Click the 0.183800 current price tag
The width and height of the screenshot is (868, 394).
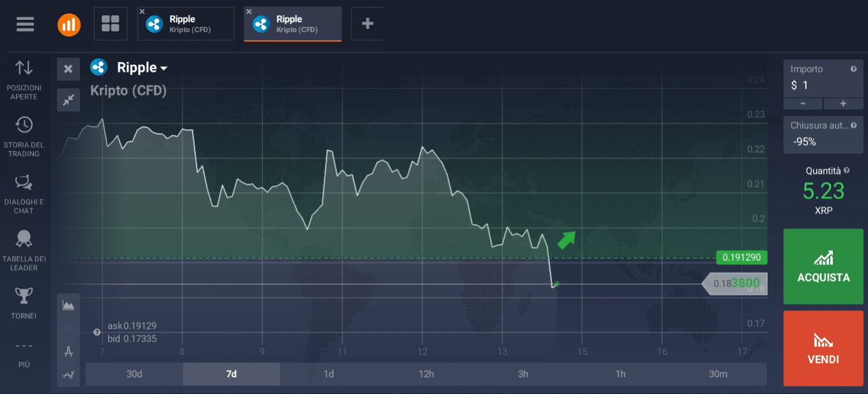click(x=734, y=283)
